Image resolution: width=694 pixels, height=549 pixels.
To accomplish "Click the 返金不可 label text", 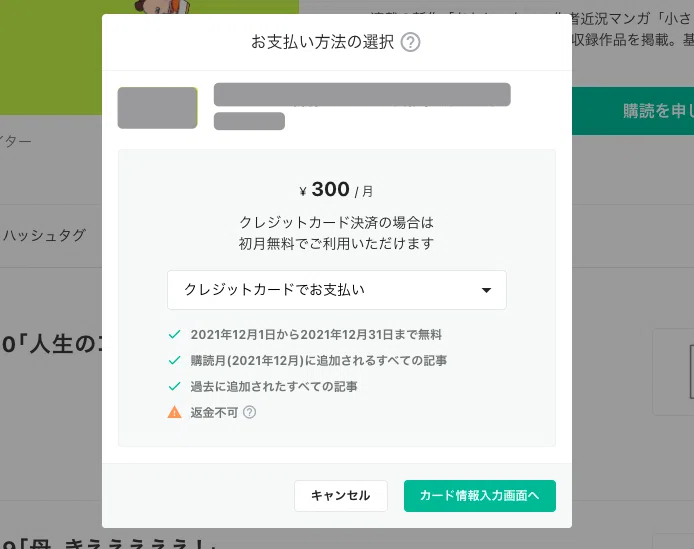I will pyautogui.click(x=214, y=413).
